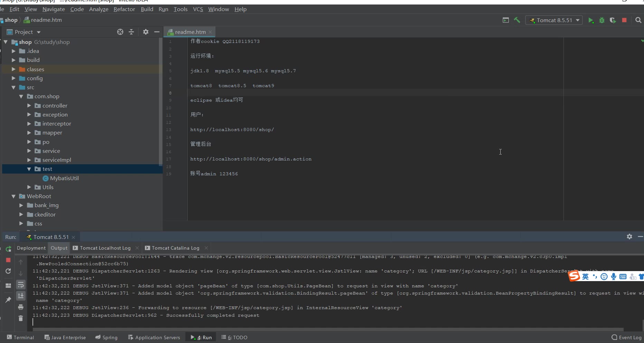Expand the controller package folder

(29, 105)
